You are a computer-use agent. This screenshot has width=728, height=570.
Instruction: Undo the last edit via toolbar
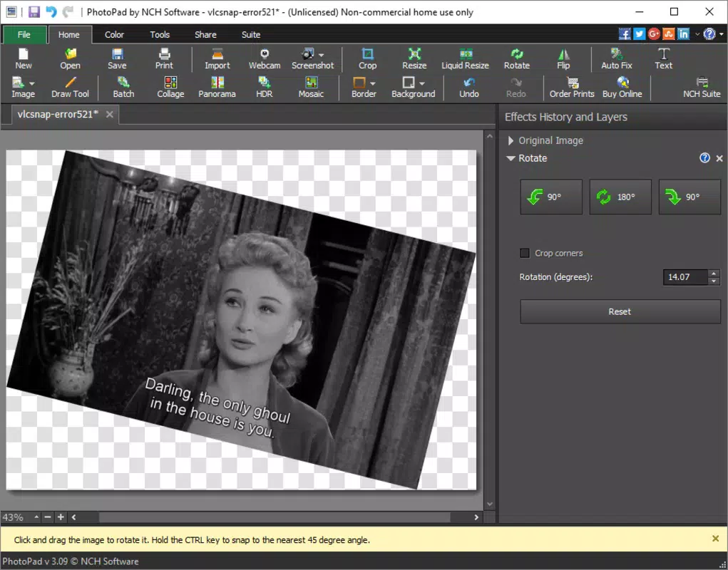469,87
